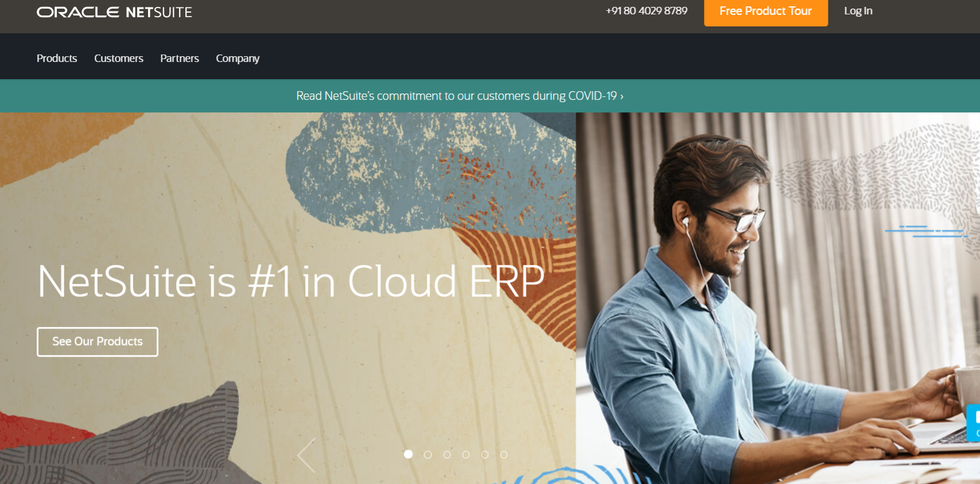Select the sixth carousel dot
Viewport: 980px width, 484px height.
click(x=504, y=455)
